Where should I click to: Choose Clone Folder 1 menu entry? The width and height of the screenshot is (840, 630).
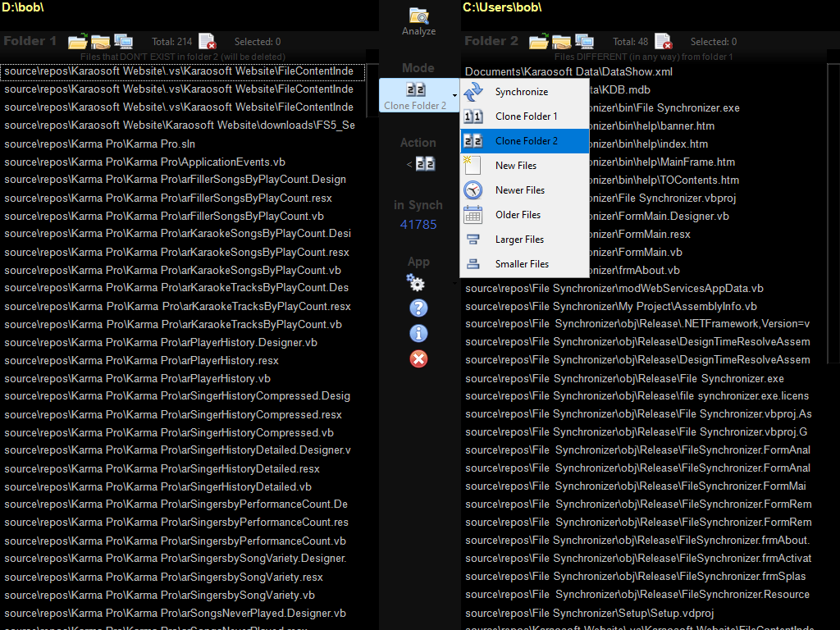point(524,116)
